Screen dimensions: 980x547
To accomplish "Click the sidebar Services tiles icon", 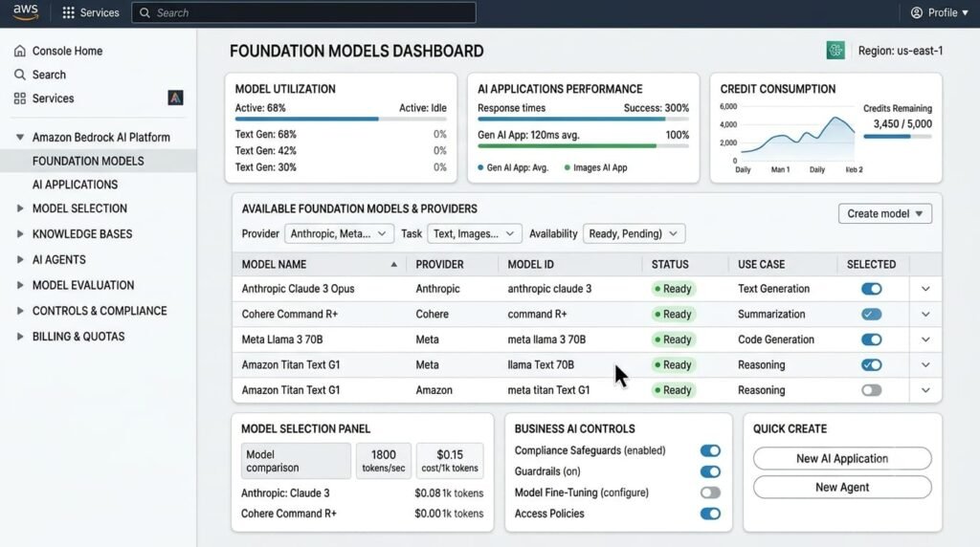I will [20, 98].
